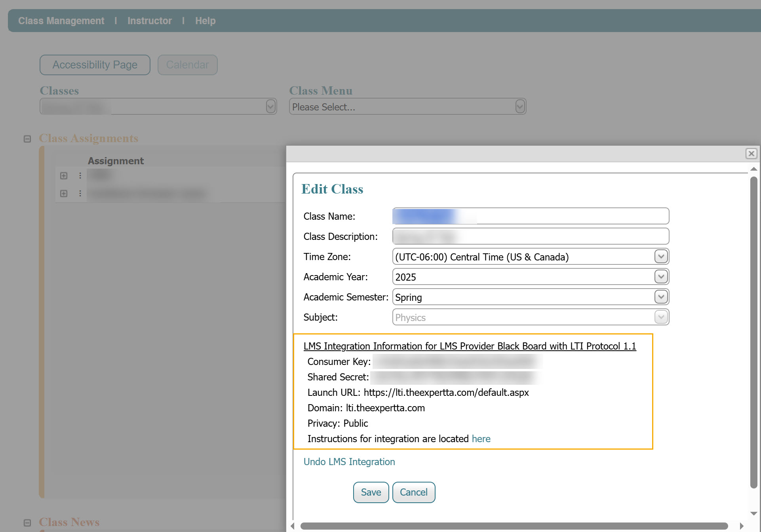
Task: Collapse the Class Assignments section
Action: pyautogui.click(x=27, y=139)
